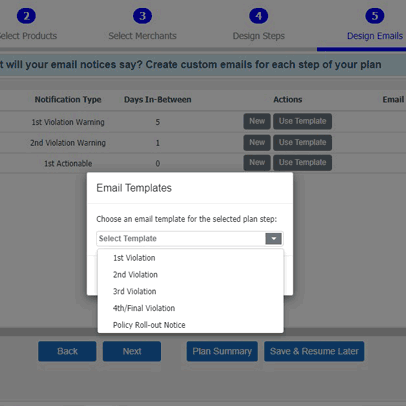Go to Select Merchants step tab

coord(142,36)
